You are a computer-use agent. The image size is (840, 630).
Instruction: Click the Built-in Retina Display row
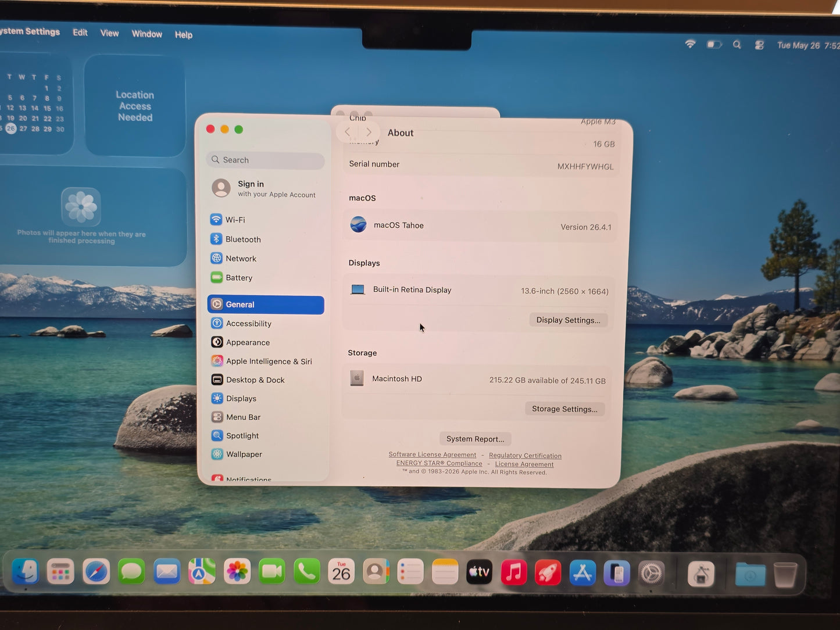click(x=479, y=290)
